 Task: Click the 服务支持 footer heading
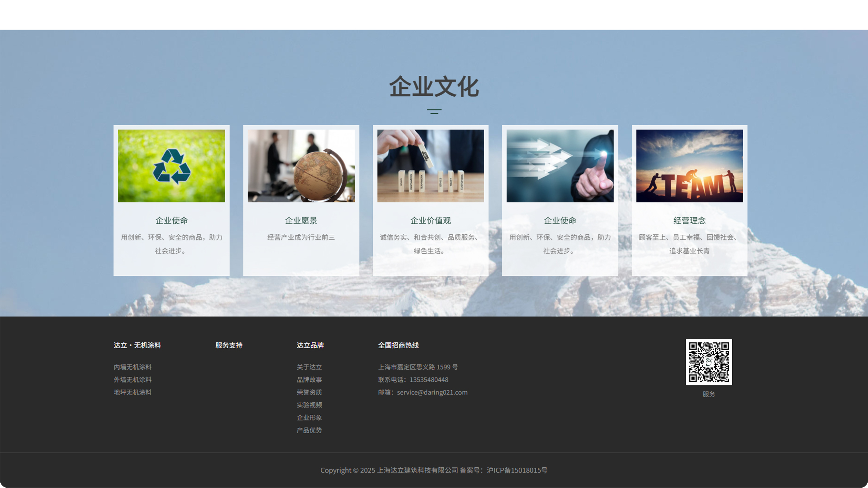coord(228,345)
